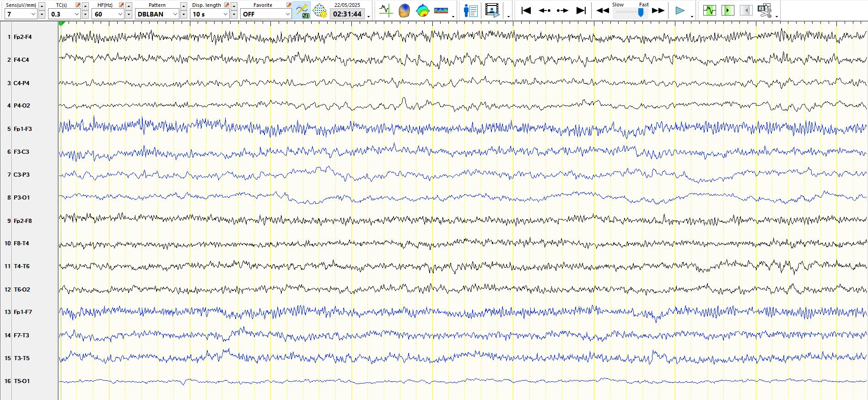The height and width of the screenshot is (400, 868).
Task: Open the patient video playback icon
Action: (x=492, y=10)
